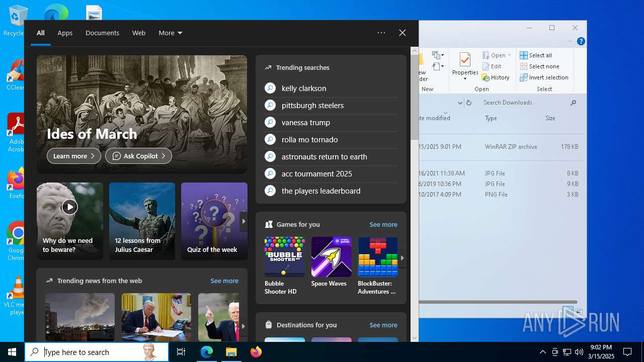
Task: Open news thumbnail of man signing at desk
Action: (156, 317)
